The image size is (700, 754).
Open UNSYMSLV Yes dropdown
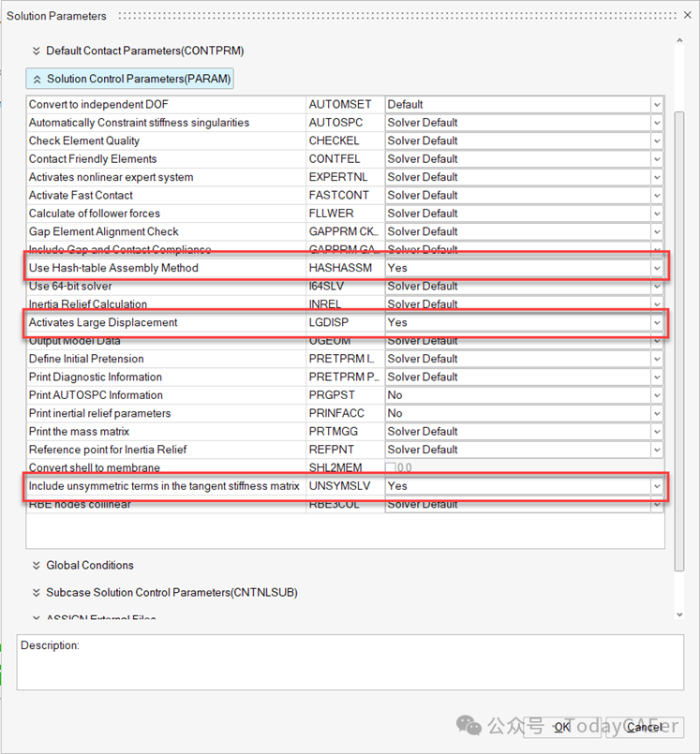657,486
